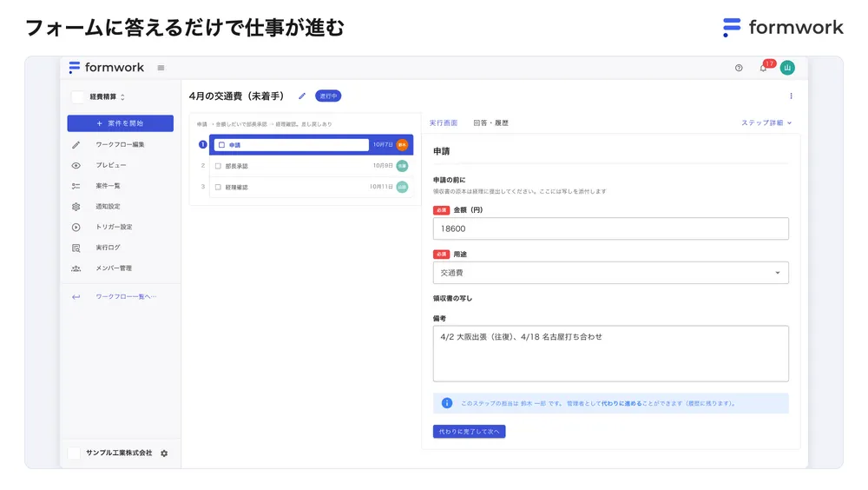The height and width of the screenshot is (490, 868).
Task: Click the サンプル工業株式会社 organization name
Action: click(118, 453)
